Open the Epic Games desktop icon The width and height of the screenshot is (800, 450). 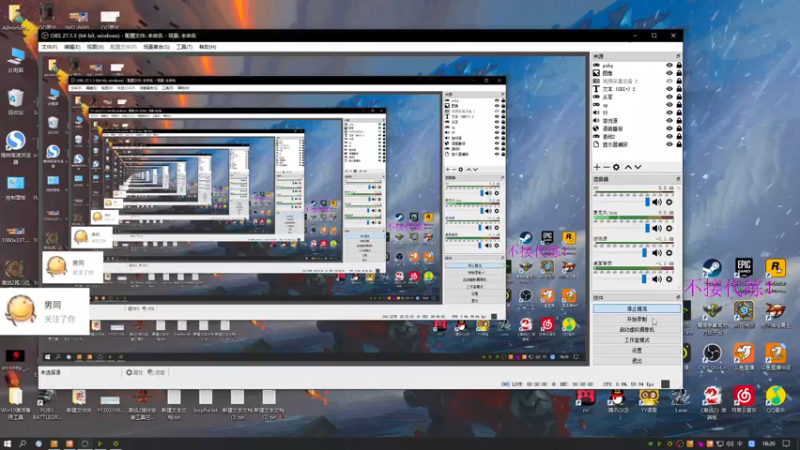click(743, 267)
